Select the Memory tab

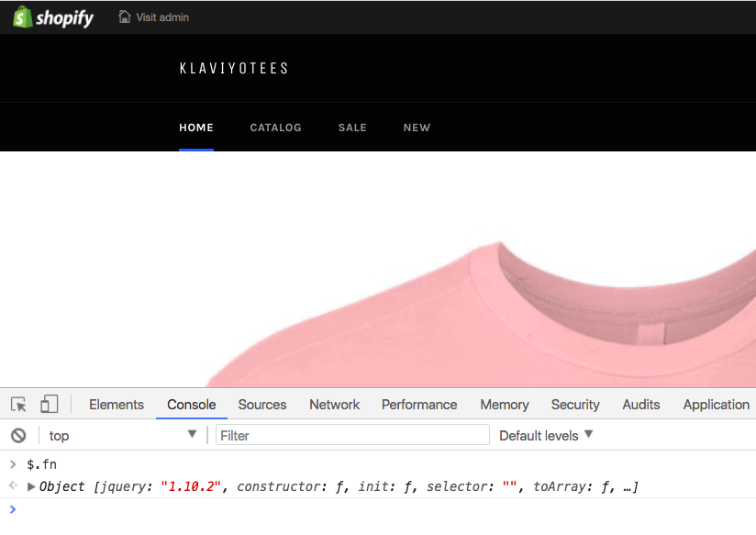pos(504,405)
